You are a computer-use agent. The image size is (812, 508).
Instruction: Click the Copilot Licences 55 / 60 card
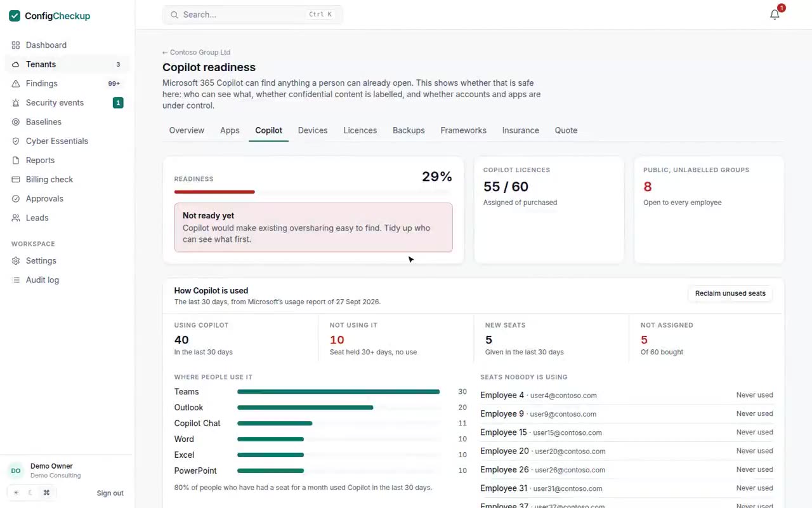[x=549, y=210]
